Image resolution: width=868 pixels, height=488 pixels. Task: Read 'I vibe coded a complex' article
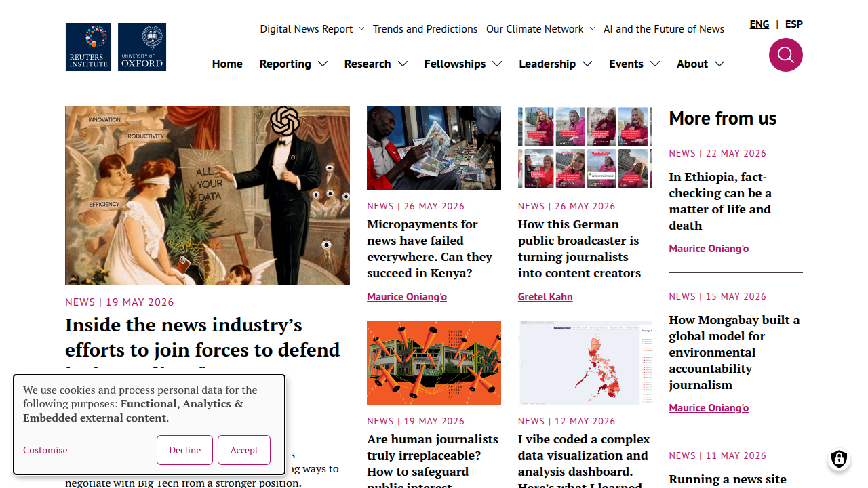(584, 460)
